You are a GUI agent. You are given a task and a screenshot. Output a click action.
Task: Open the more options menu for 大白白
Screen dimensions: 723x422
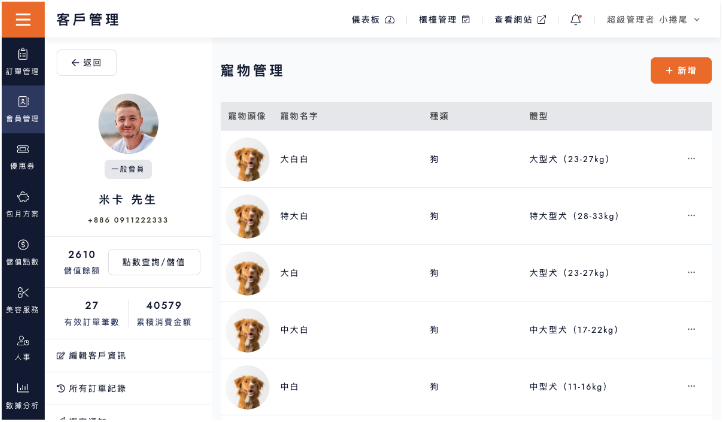pyautogui.click(x=691, y=159)
